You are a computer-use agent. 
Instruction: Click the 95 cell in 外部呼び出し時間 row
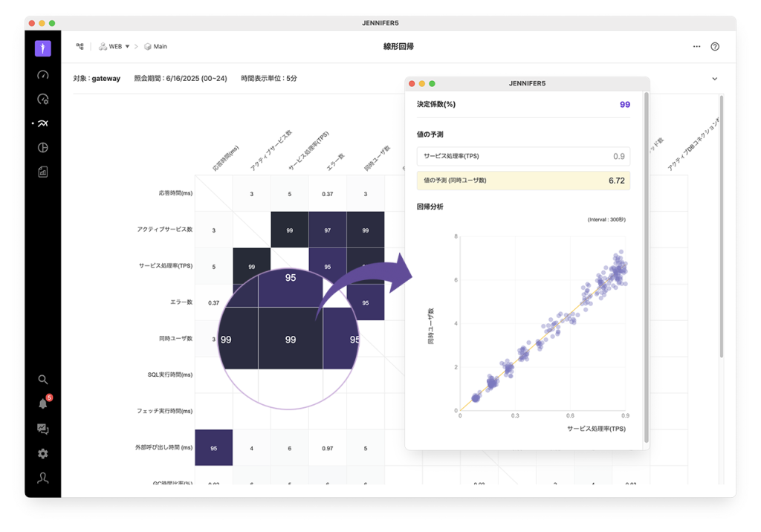(x=214, y=448)
